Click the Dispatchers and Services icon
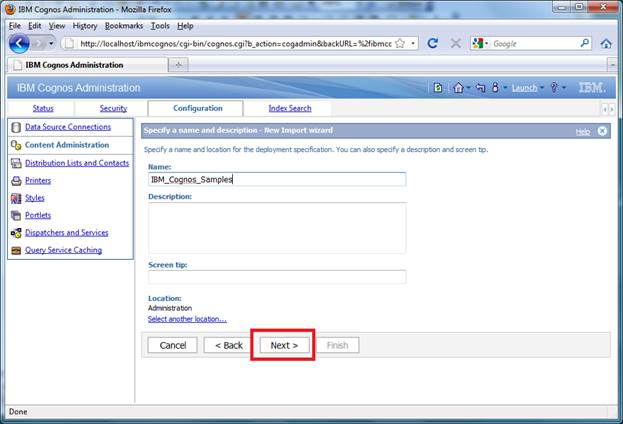Screen dimensions: 623x424 [x=16, y=233]
